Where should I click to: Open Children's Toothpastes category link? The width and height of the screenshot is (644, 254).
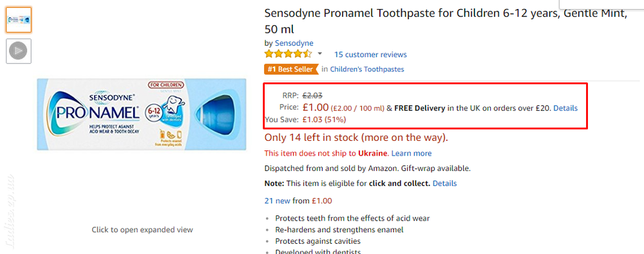tap(367, 69)
